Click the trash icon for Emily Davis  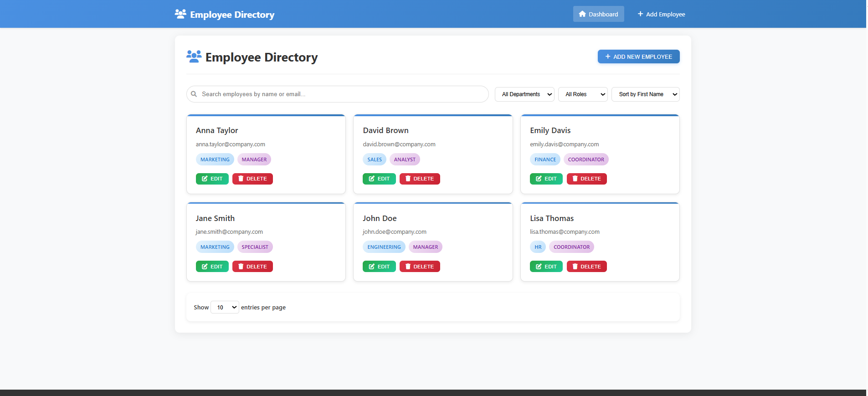click(x=575, y=179)
